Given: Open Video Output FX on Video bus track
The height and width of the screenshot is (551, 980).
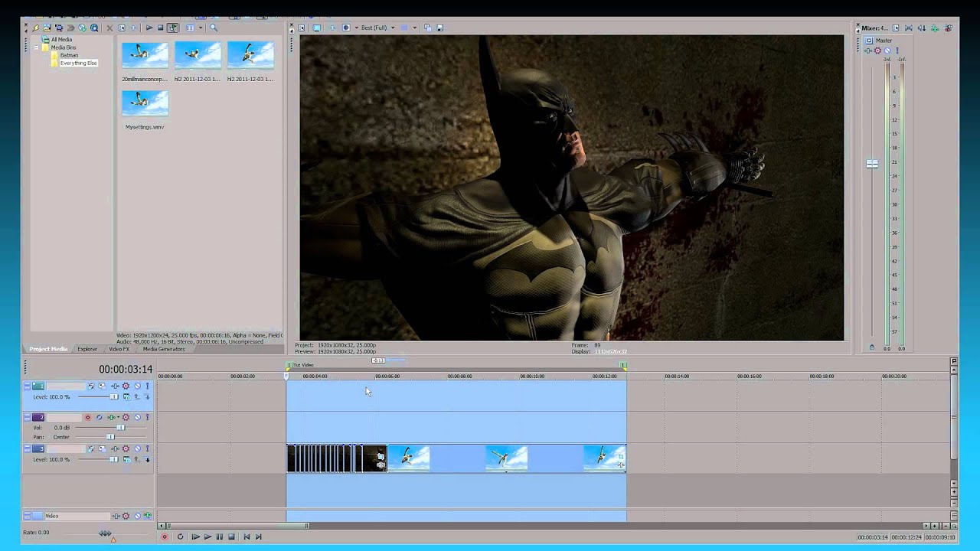Looking at the screenshot, I should pyautogui.click(x=116, y=516).
